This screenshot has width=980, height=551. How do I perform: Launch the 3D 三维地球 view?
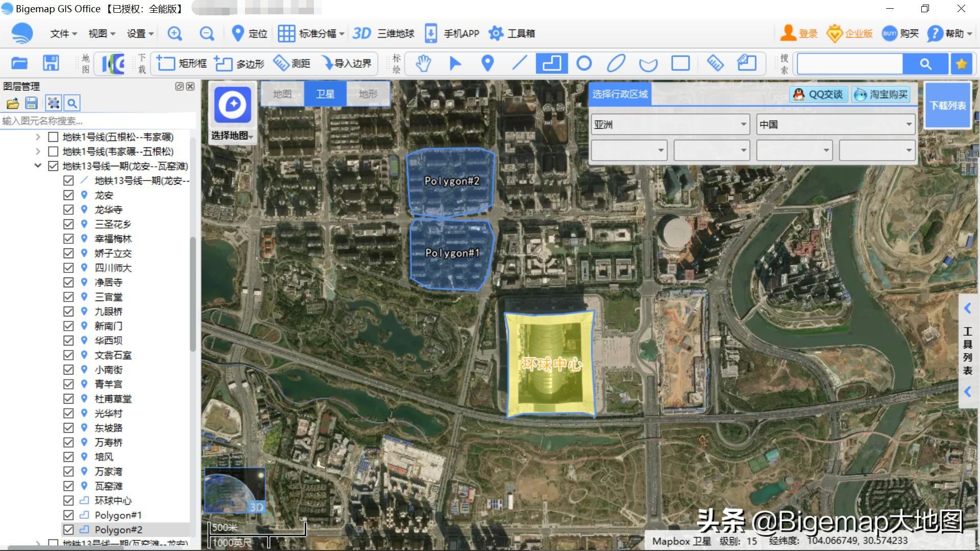383,33
